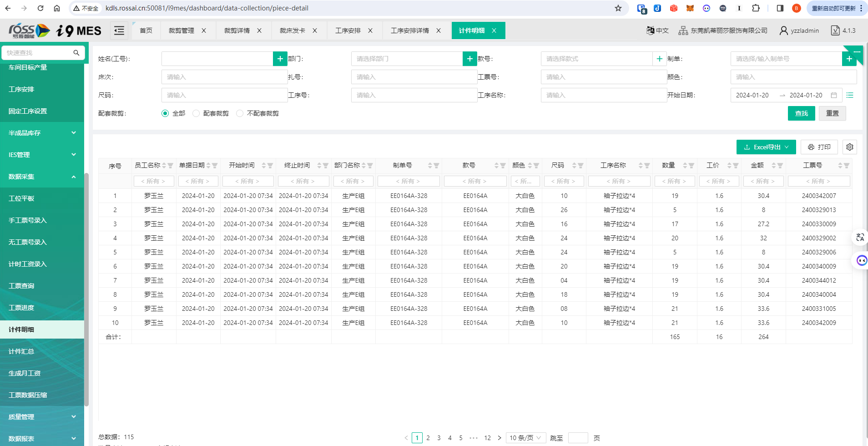Screen dimensions: 868x446
Task: Click the 工票号 input field
Action: click(x=604, y=77)
